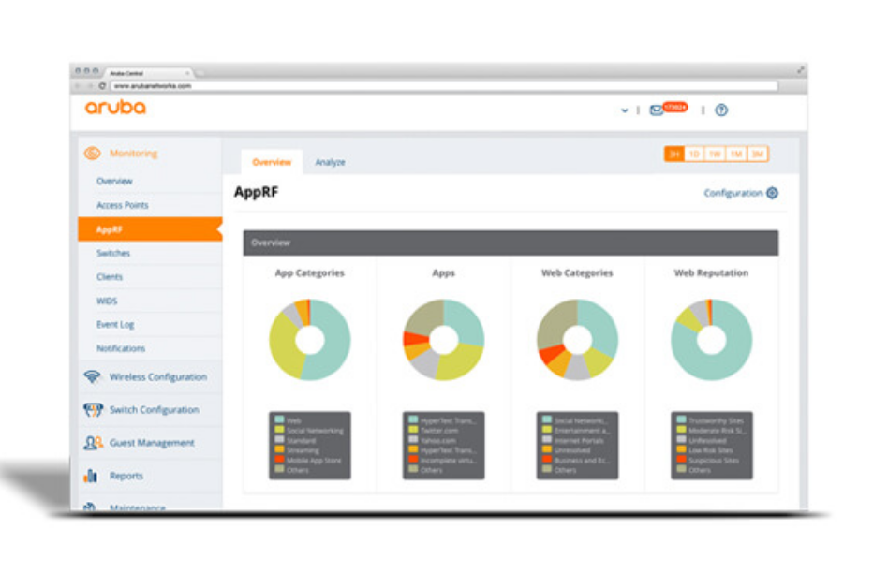Click the Web Reputation chart title
888x588 pixels.
(x=711, y=272)
